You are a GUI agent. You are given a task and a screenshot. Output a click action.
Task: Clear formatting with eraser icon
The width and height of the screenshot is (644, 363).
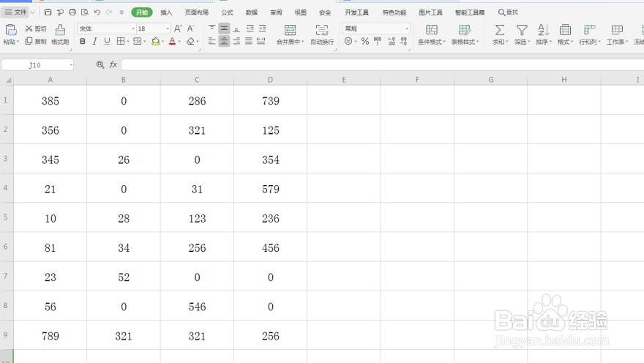(x=190, y=41)
